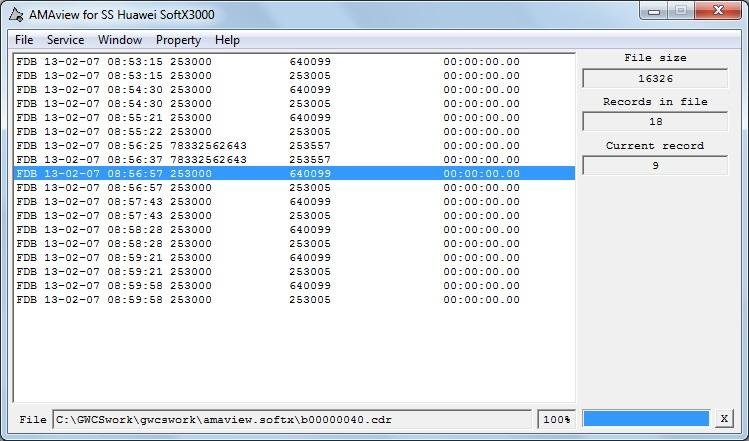Select record 08:55:21 with number 640099

coord(294,118)
